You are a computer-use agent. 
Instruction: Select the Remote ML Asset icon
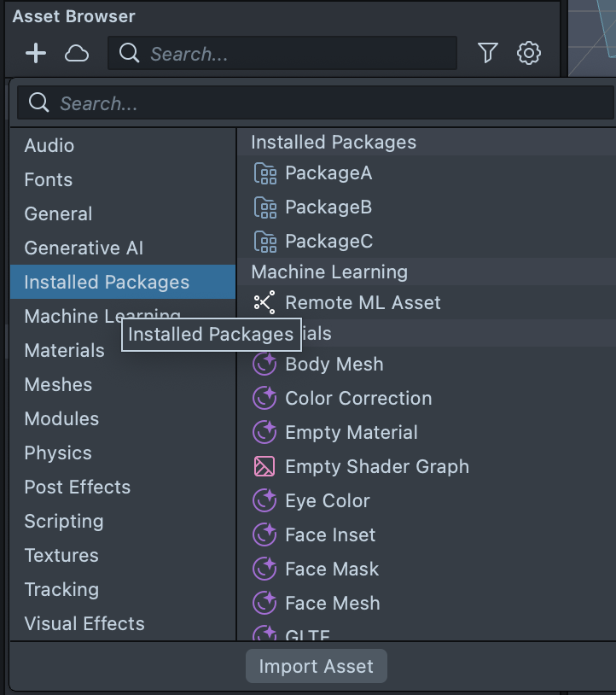265,302
